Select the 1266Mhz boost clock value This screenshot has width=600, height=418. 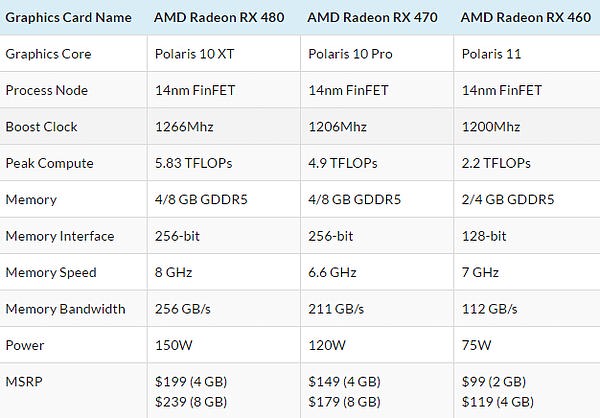(x=184, y=127)
